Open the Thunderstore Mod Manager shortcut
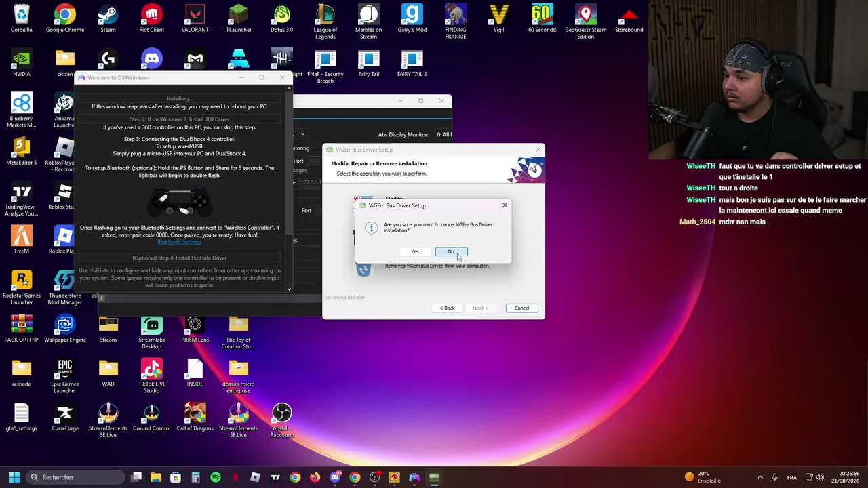 click(x=65, y=288)
